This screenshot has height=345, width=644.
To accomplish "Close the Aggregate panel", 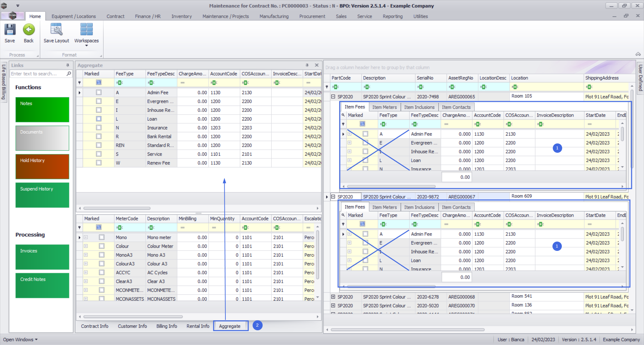I will click(317, 65).
